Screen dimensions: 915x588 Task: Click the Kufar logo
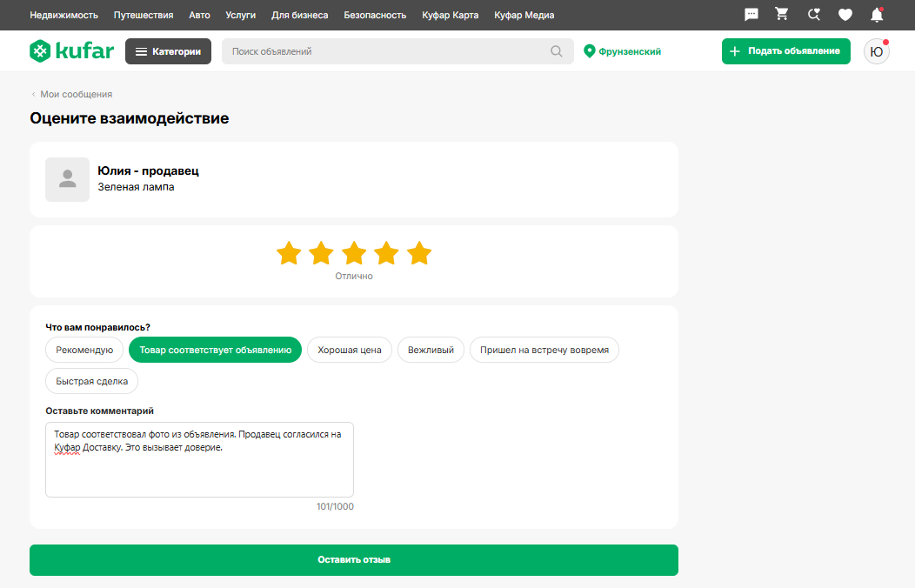(x=72, y=51)
